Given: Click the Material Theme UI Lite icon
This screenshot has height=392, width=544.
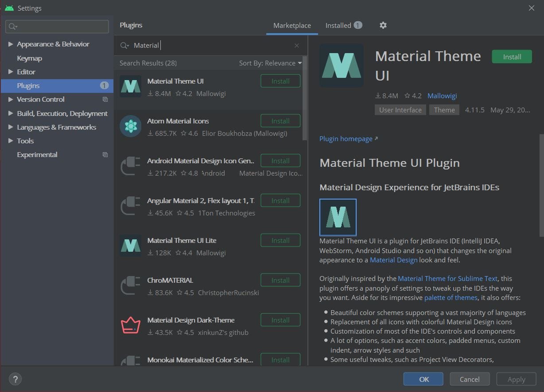Looking at the screenshot, I should pyautogui.click(x=131, y=246).
